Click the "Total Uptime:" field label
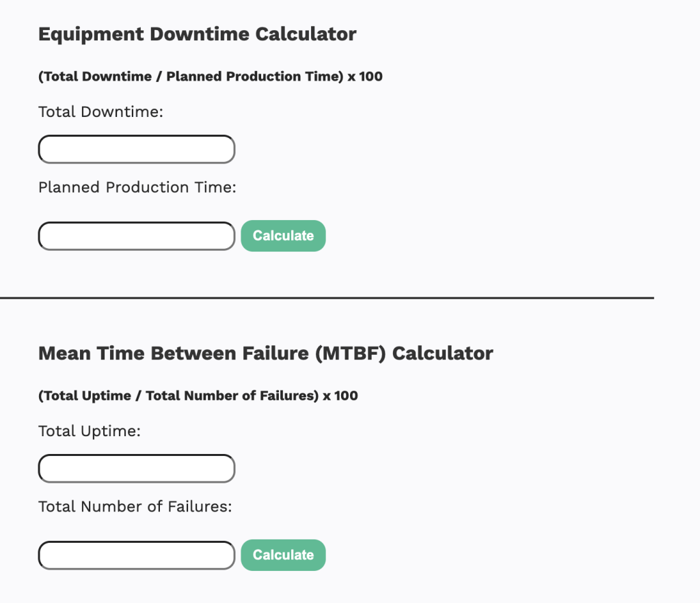The width and height of the screenshot is (700, 603). coord(90,431)
